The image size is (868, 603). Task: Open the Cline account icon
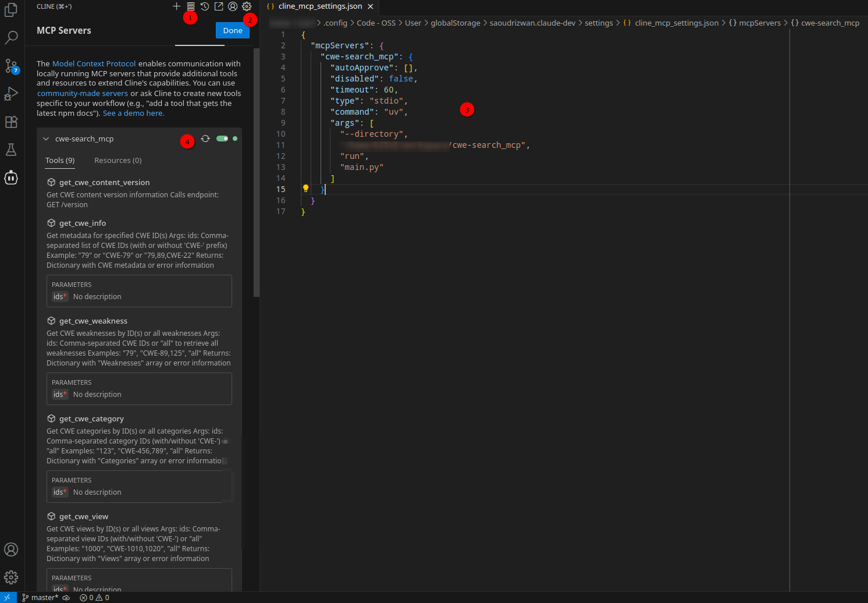click(233, 6)
